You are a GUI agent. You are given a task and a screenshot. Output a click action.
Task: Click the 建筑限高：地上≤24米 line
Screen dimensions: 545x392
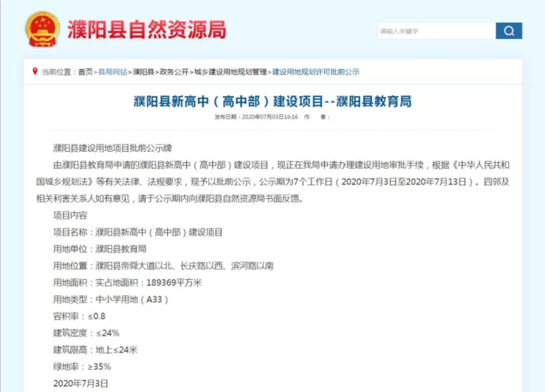[x=95, y=349]
